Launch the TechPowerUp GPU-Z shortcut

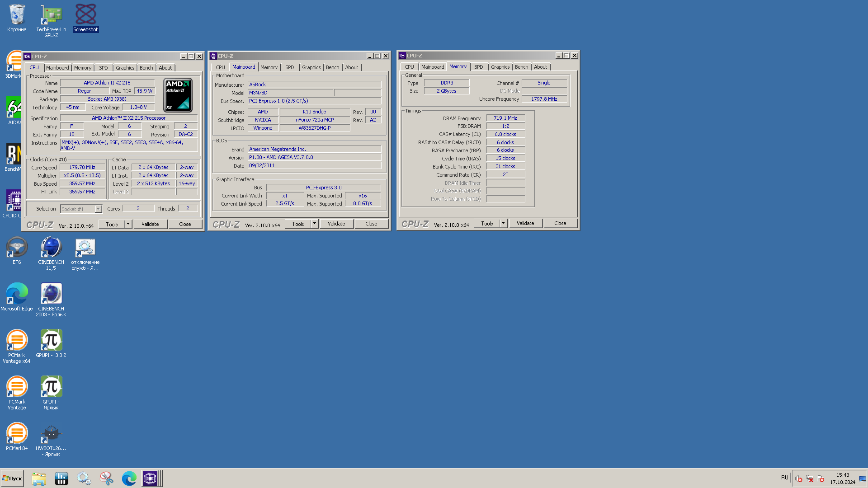click(51, 20)
